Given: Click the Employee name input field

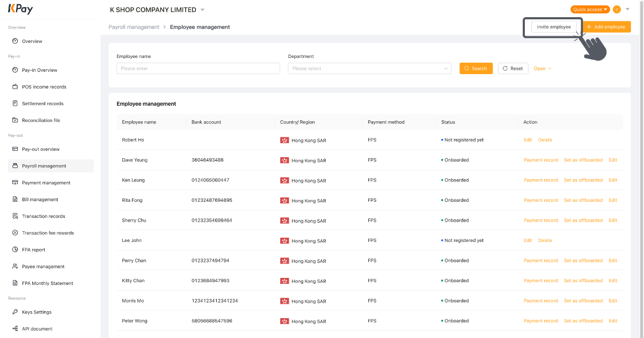Looking at the screenshot, I should [198, 68].
